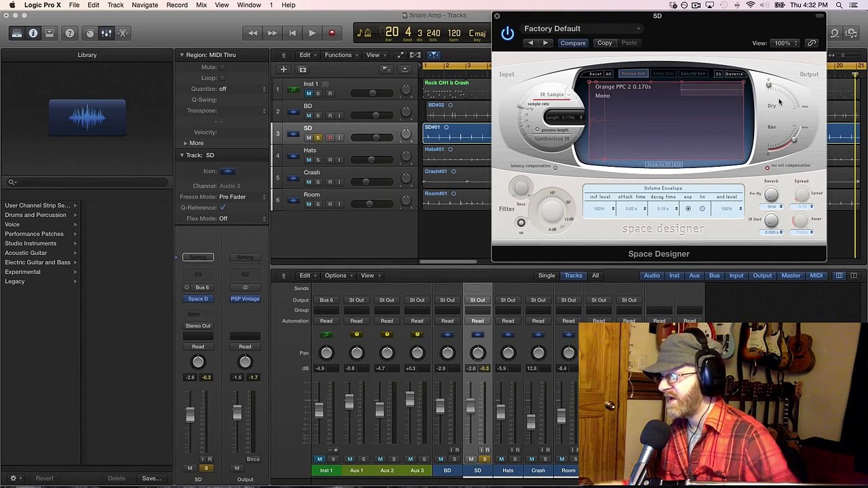Click the mixer up-arrow icon
868x488 pixels.
283,276
